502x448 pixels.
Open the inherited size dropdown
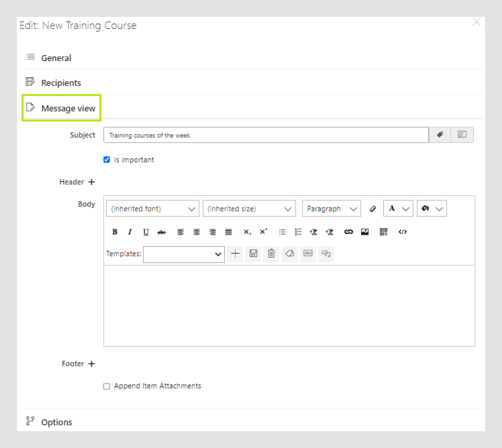coord(249,209)
